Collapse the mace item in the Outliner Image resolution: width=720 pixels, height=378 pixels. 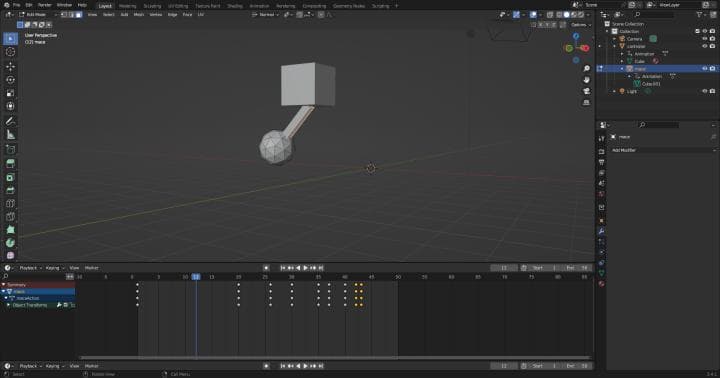622,68
